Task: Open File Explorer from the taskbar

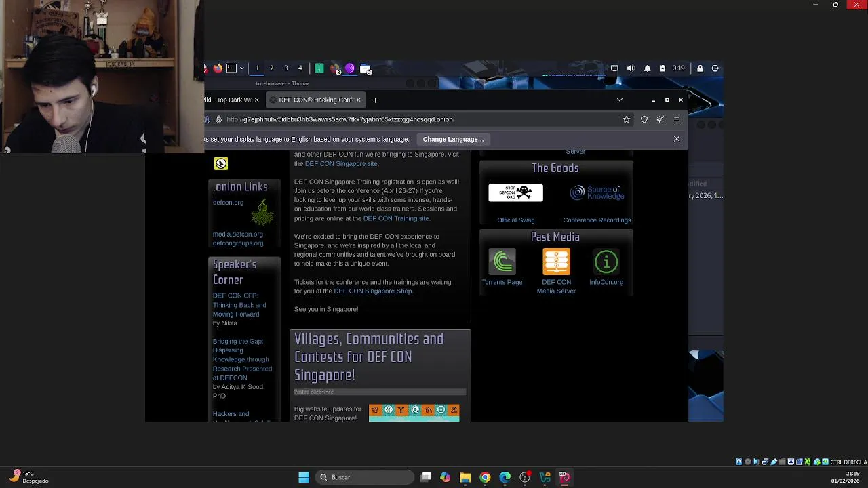Action: click(x=465, y=477)
